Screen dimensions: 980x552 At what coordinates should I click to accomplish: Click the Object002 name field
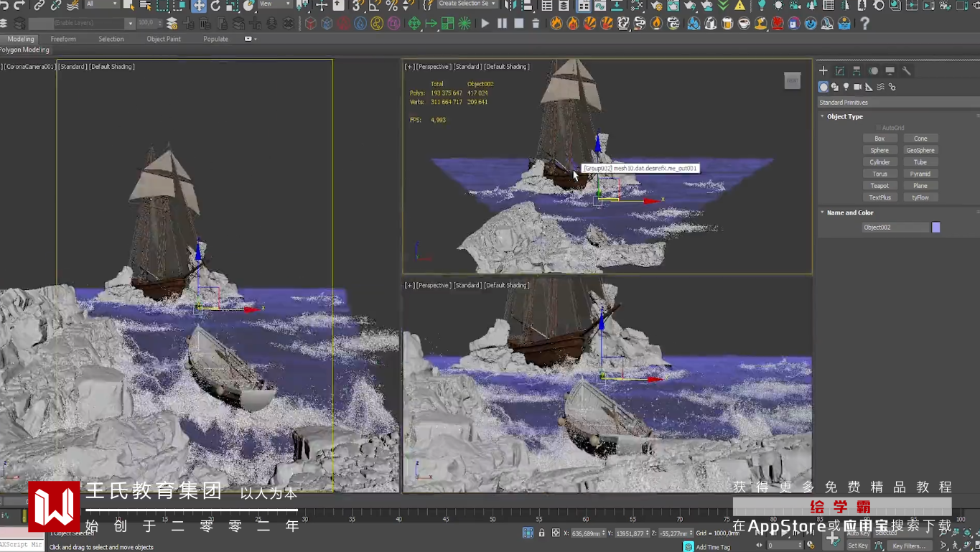click(895, 228)
